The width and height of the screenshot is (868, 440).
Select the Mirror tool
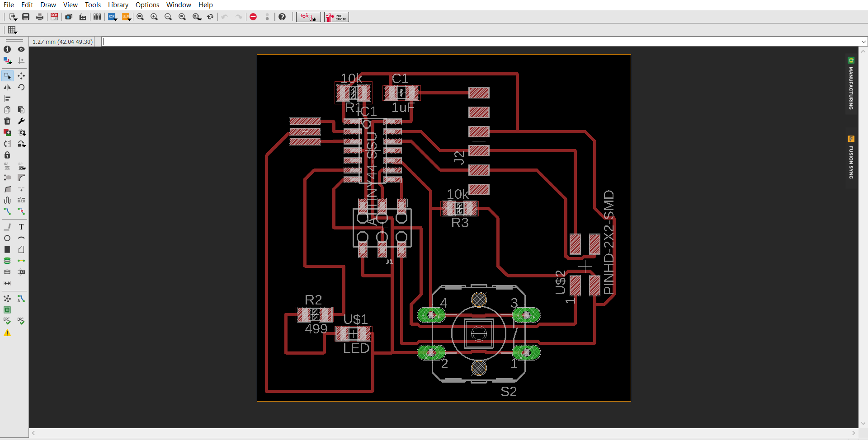pos(7,87)
